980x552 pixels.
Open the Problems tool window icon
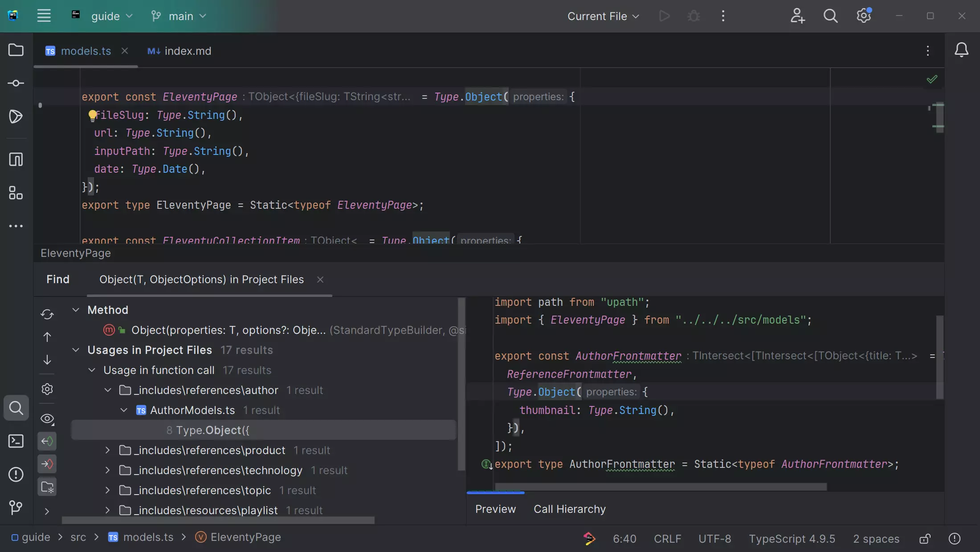point(16,475)
